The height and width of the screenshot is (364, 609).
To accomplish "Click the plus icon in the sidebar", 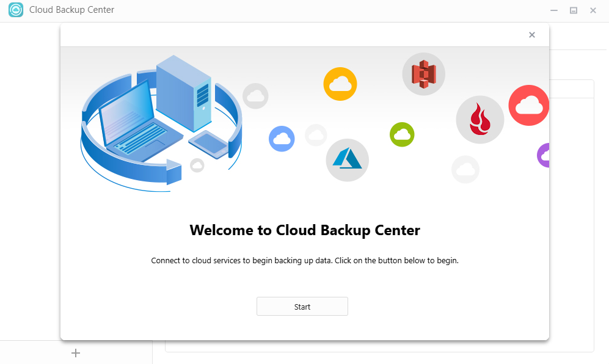I will coord(76,353).
